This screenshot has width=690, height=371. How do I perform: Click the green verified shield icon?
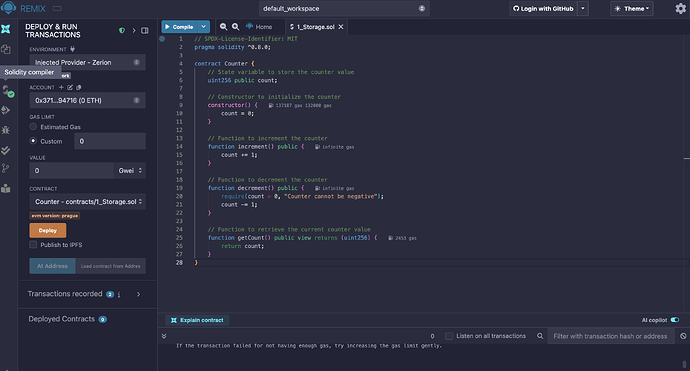click(x=122, y=30)
